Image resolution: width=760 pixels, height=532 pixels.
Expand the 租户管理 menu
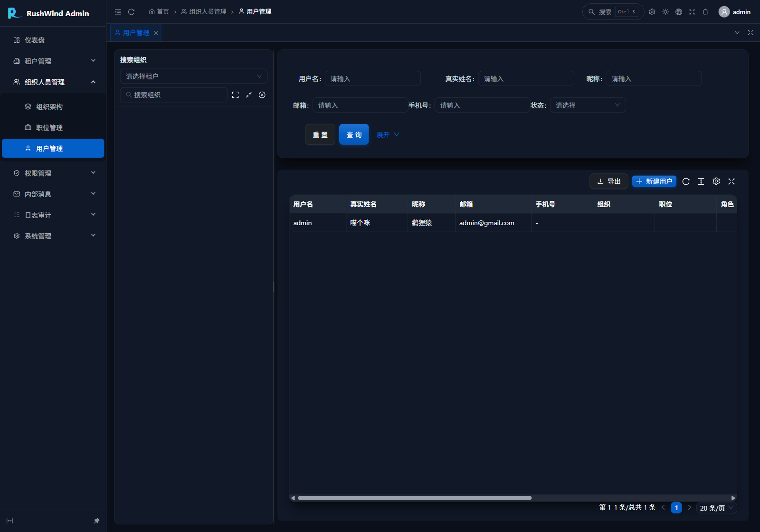click(x=53, y=61)
